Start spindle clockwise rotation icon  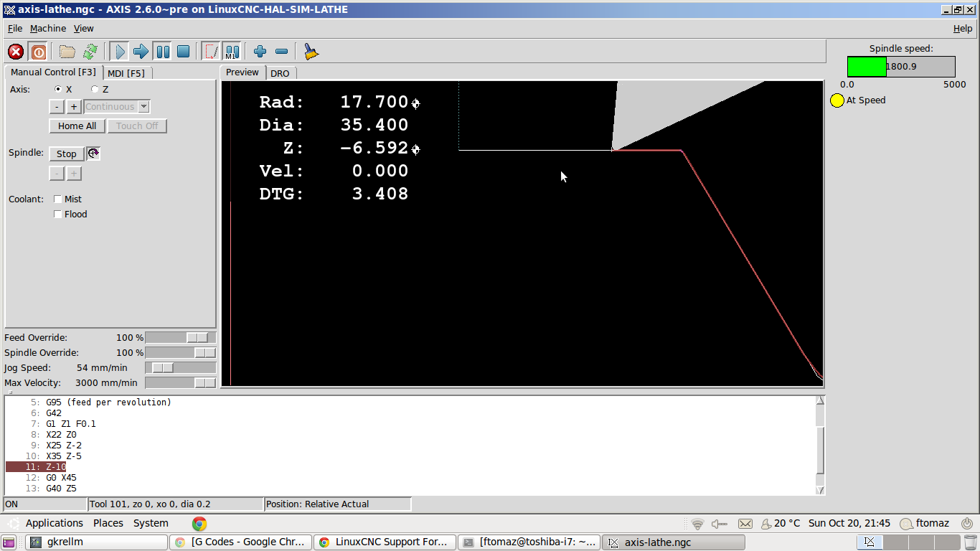point(93,154)
